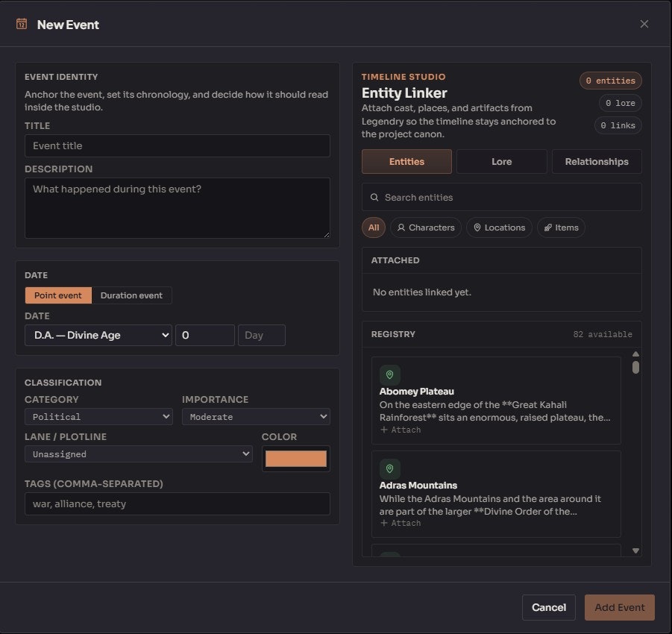
Task: Click the registry scroll up arrow
Action: [635, 354]
